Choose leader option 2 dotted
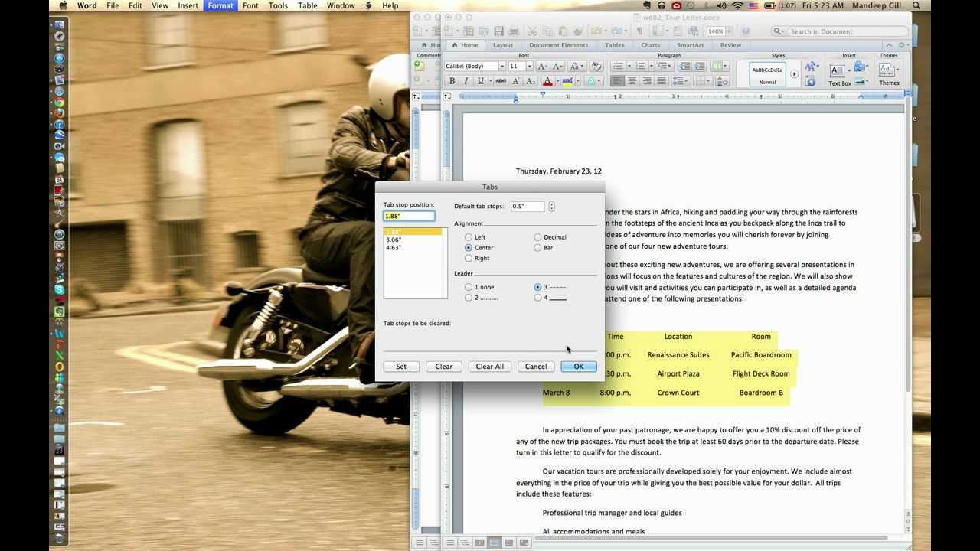This screenshot has height=551, width=980. pyautogui.click(x=469, y=298)
